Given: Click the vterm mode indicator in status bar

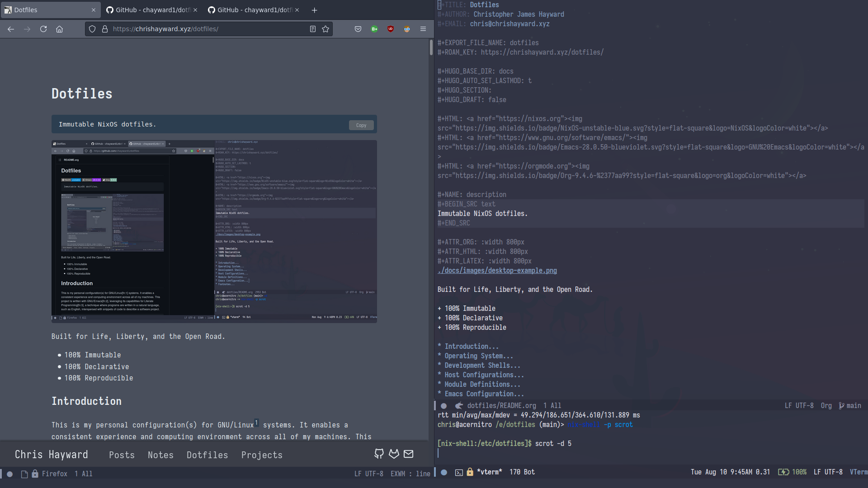Looking at the screenshot, I should pyautogui.click(x=859, y=471).
